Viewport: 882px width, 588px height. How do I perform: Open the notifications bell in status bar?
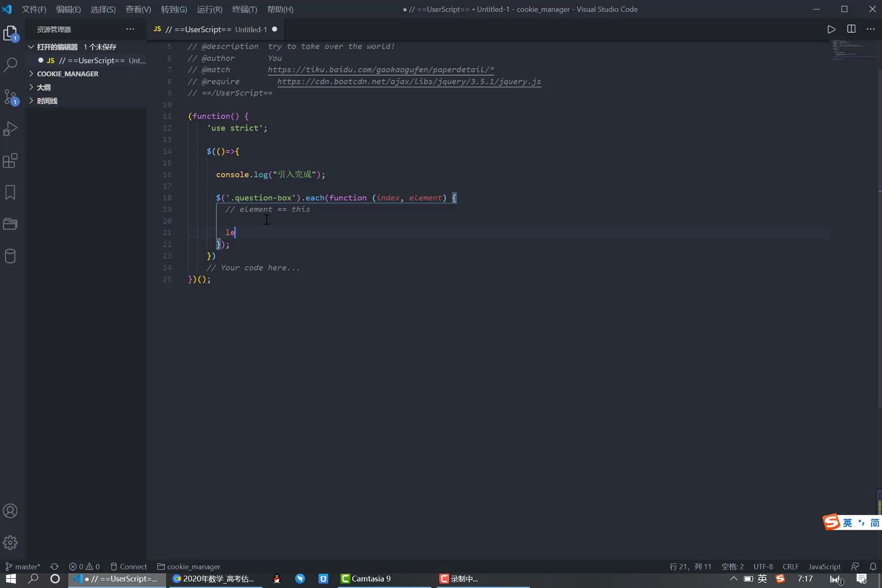(x=873, y=566)
